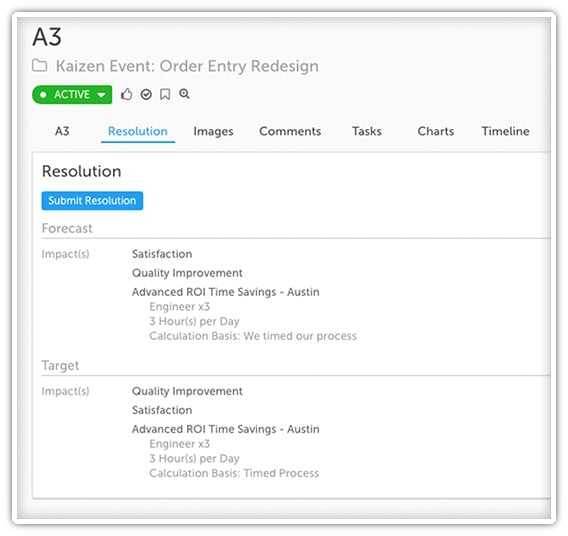Go to the Comments tab
The width and height of the screenshot is (568, 536).
click(x=290, y=131)
